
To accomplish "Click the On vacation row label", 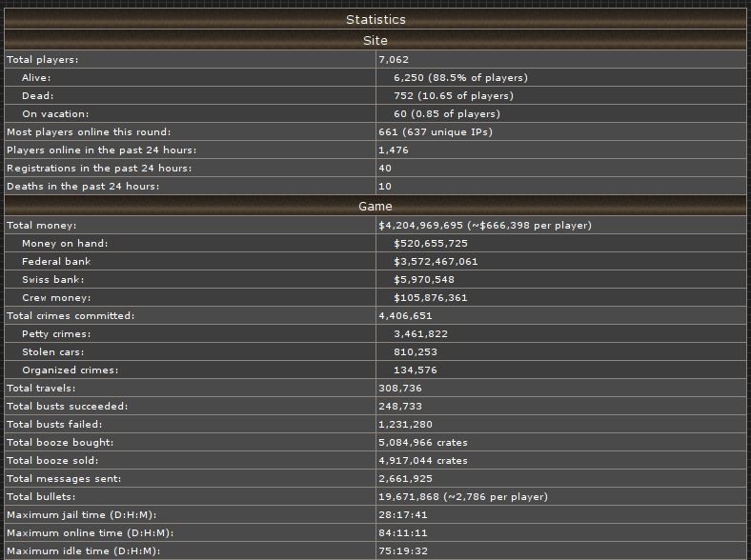I will 55,114.
